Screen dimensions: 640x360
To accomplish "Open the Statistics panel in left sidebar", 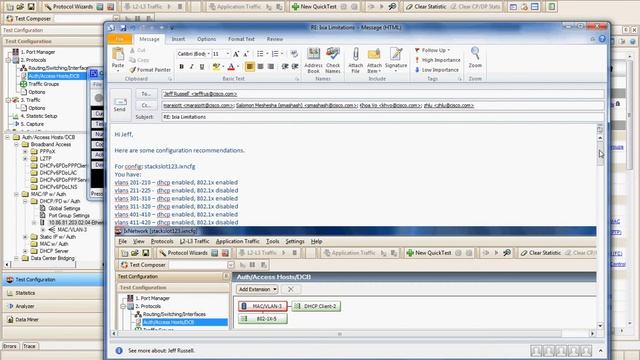I will click(53, 293).
